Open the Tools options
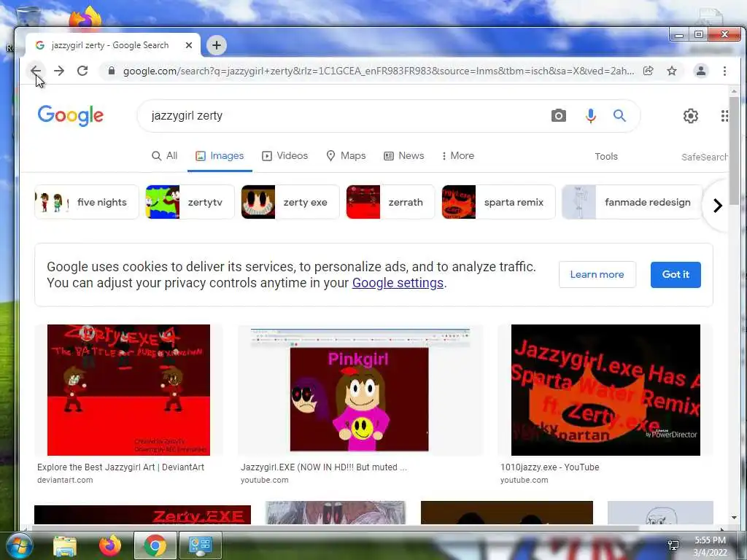 click(606, 156)
